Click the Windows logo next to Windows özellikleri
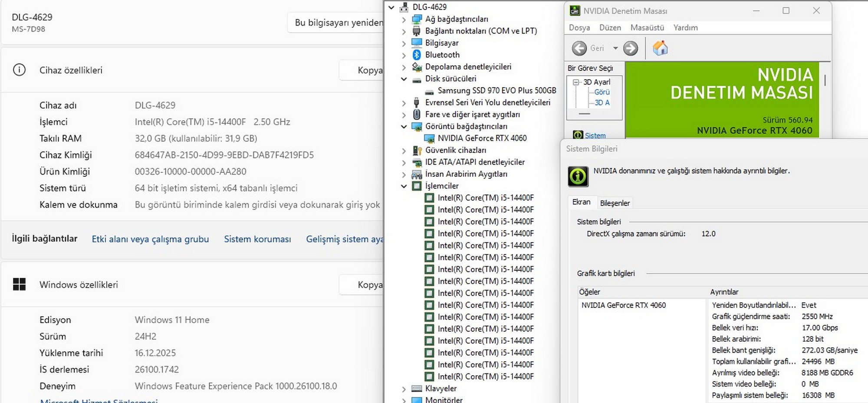The image size is (868, 403). (x=20, y=284)
